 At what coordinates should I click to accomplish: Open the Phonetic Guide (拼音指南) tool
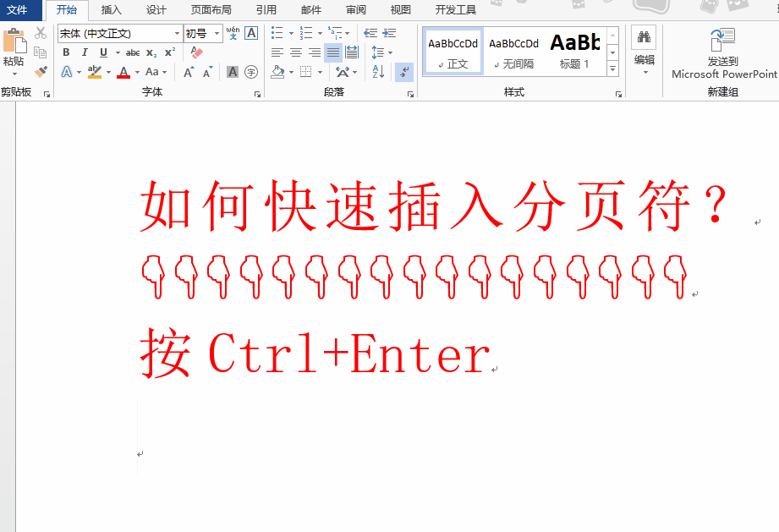pyautogui.click(x=233, y=33)
